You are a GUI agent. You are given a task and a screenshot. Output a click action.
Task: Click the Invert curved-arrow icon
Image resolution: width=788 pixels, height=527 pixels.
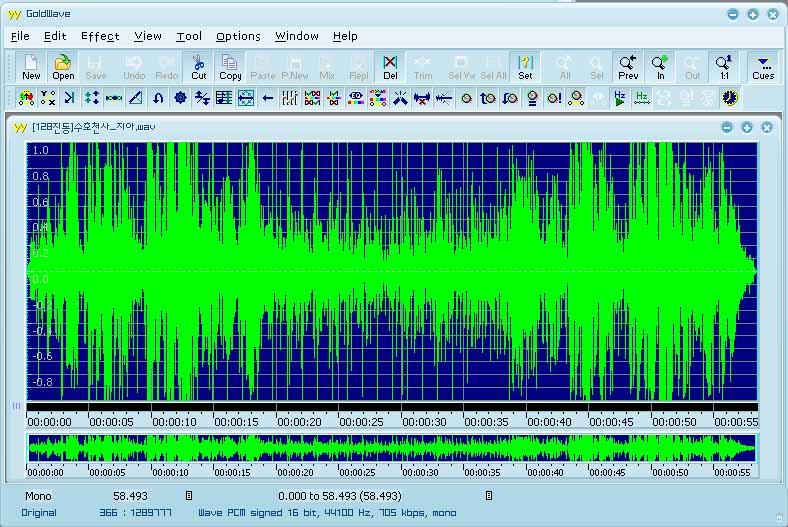pos(158,98)
